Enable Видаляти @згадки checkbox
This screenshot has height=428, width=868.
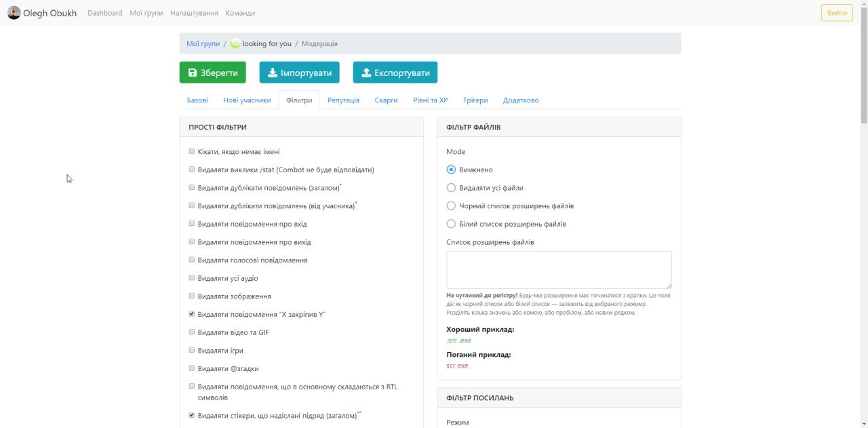(x=192, y=368)
